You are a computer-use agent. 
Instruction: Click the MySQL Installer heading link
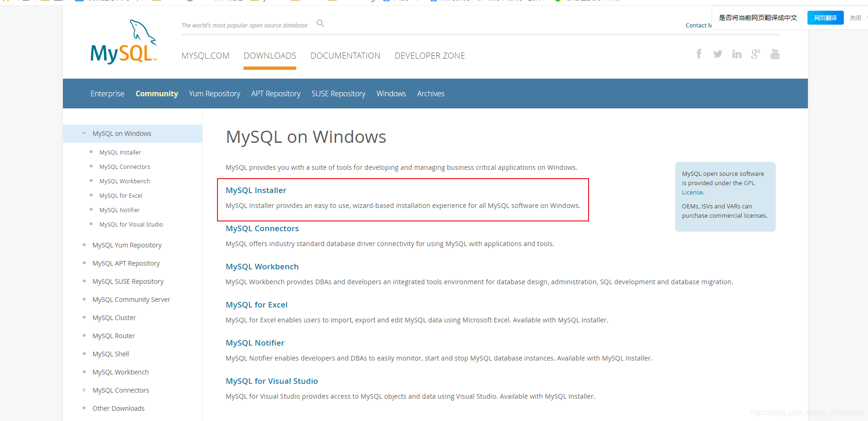tap(256, 190)
